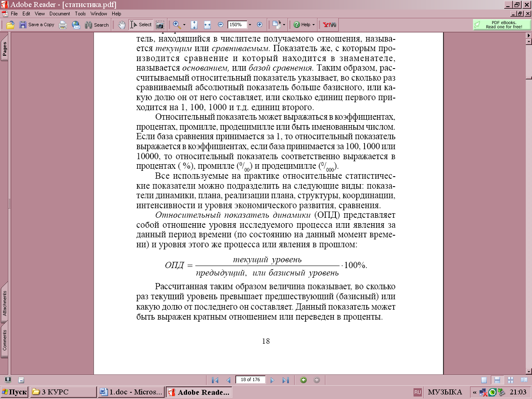This screenshot has height=399, width=532.
Task: Go to last page button
Action: (286, 380)
